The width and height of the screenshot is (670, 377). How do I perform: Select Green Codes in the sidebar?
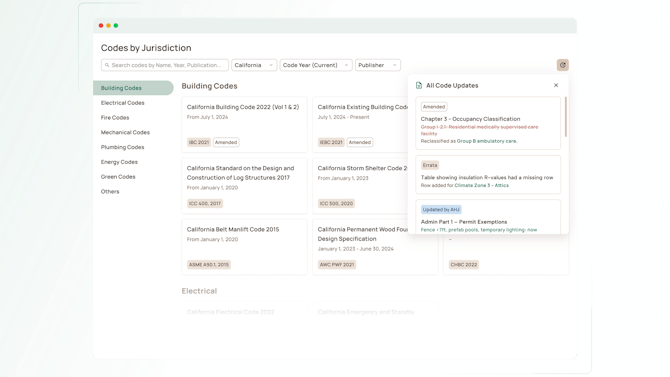point(118,177)
